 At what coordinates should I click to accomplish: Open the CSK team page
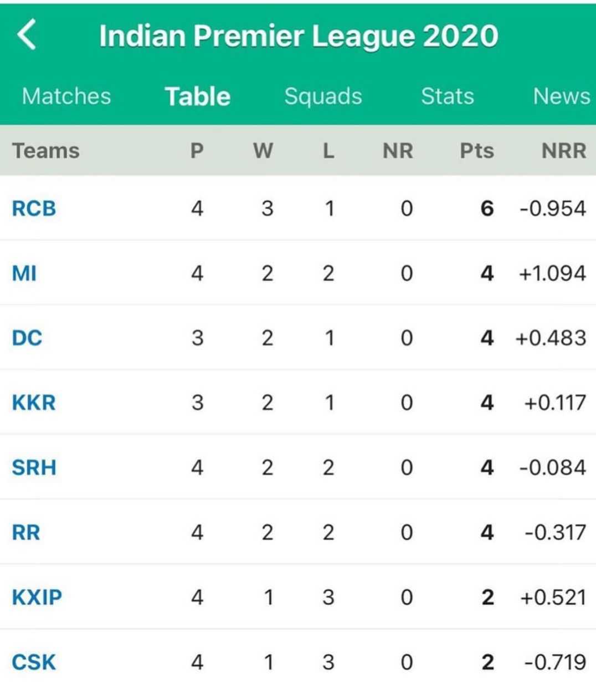[x=34, y=662]
